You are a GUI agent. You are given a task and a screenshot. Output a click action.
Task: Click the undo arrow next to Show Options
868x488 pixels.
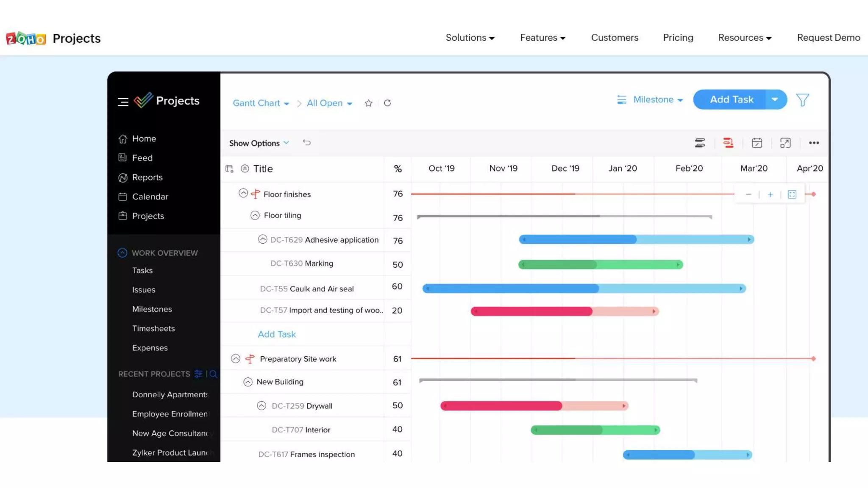click(x=307, y=143)
